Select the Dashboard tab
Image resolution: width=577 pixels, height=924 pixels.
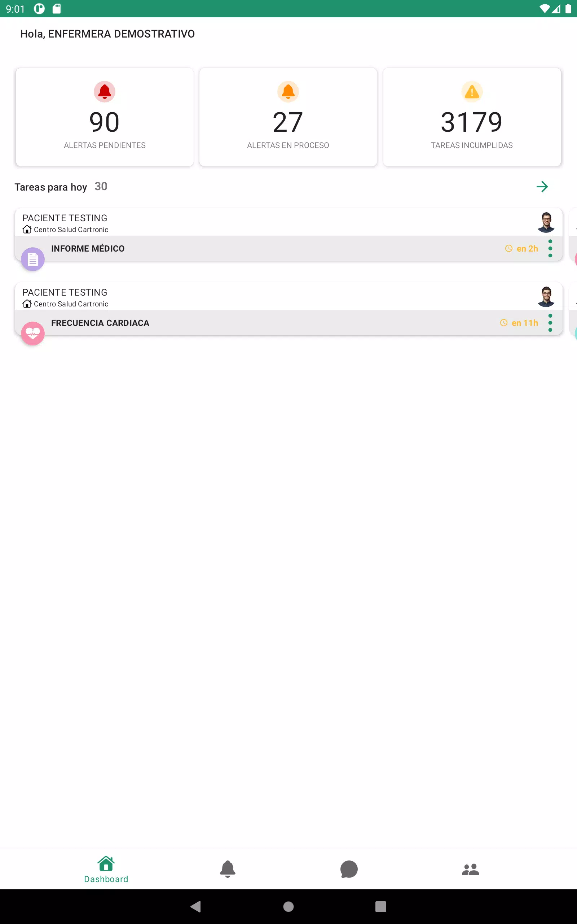(106, 869)
